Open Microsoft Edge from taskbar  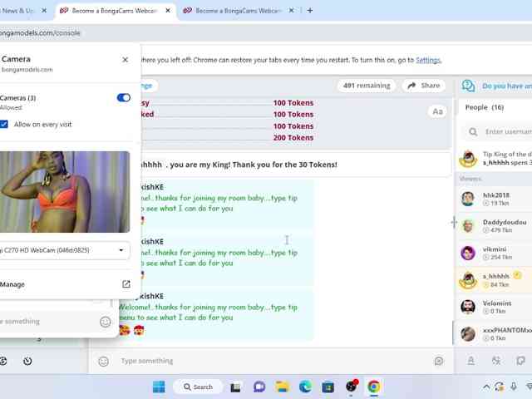(305, 387)
